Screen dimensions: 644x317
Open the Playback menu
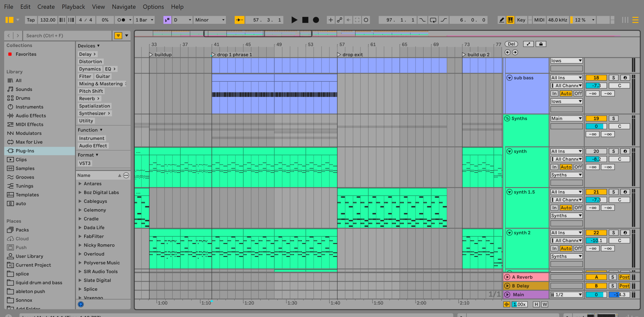(x=73, y=7)
